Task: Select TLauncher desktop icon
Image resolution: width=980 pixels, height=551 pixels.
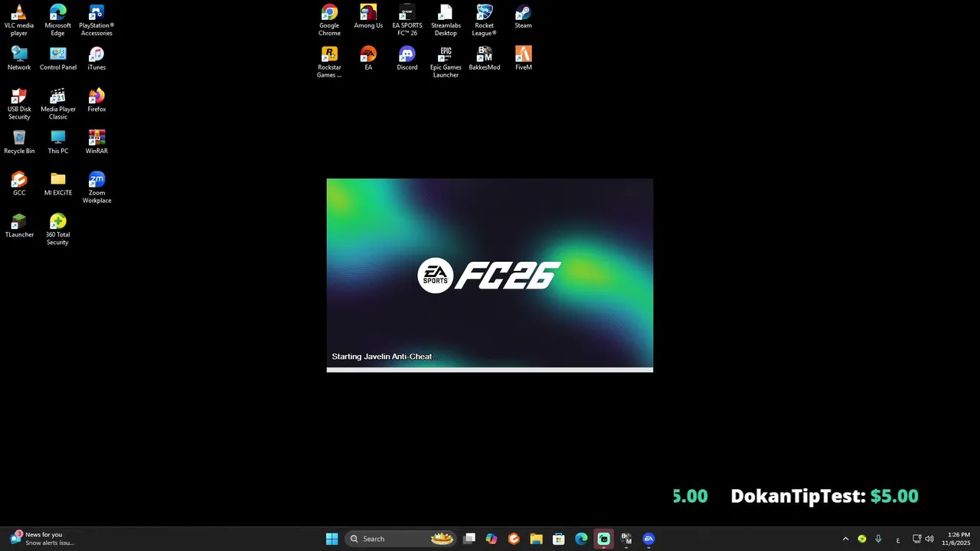Action: click(x=19, y=226)
